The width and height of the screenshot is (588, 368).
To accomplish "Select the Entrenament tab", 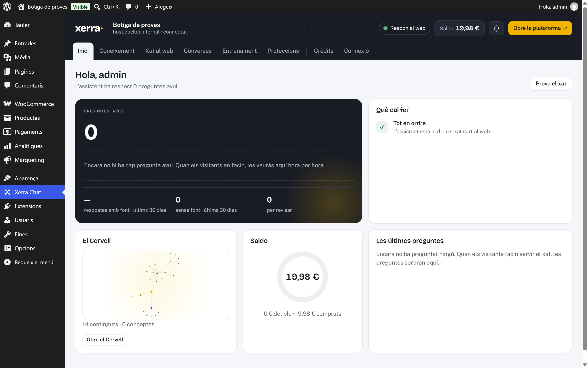I will click(x=239, y=51).
